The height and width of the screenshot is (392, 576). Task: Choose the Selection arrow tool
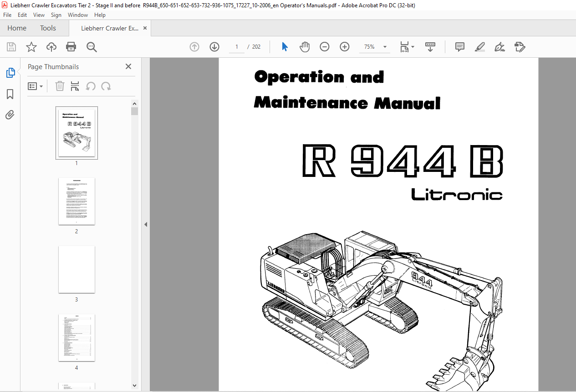(285, 47)
